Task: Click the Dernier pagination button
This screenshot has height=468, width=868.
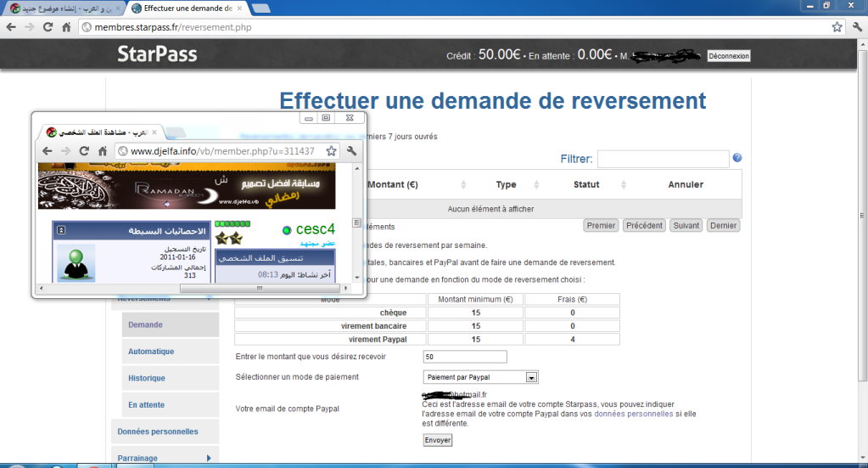Action: (724, 225)
